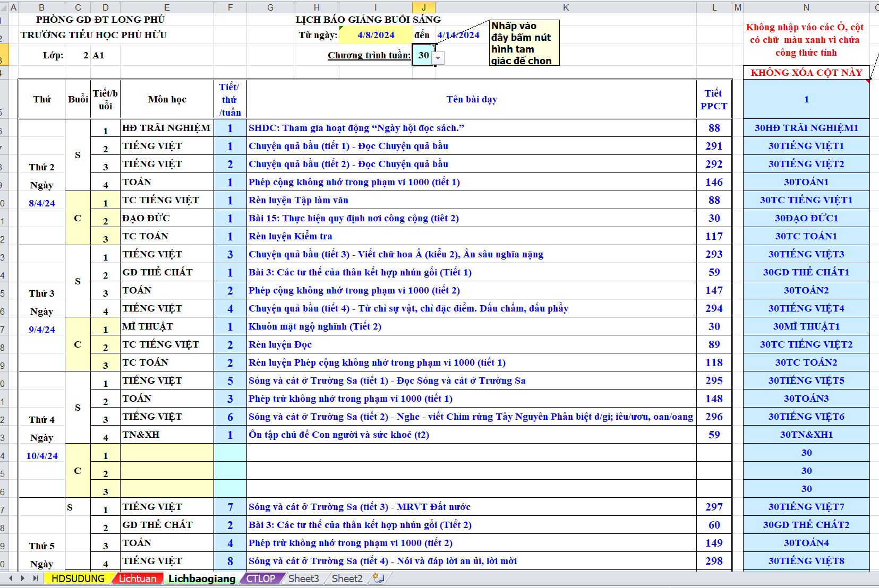Click the '30HĐ TRẢI NGHIỆM1' formula cell

click(806, 128)
